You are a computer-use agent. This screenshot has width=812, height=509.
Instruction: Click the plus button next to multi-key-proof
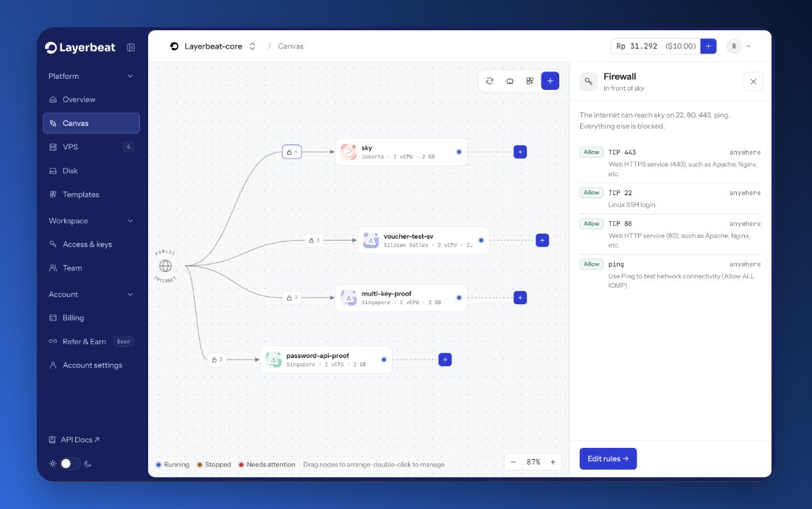[x=520, y=298]
